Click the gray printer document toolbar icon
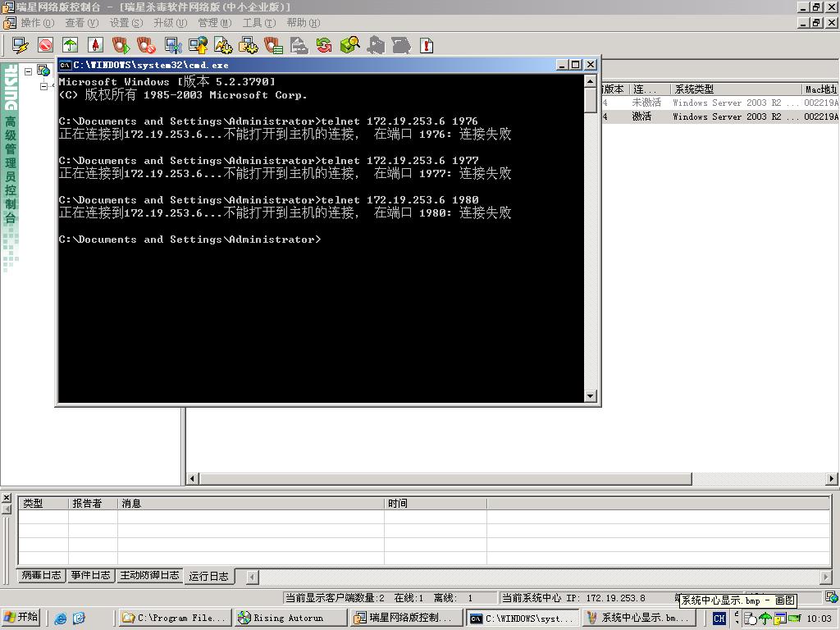Viewport: 840px width, 630px height. (x=299, y=45)
